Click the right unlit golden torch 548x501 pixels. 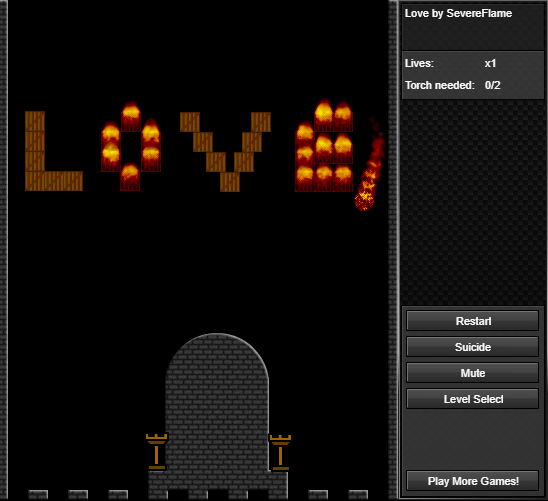[x=280, y=452]
